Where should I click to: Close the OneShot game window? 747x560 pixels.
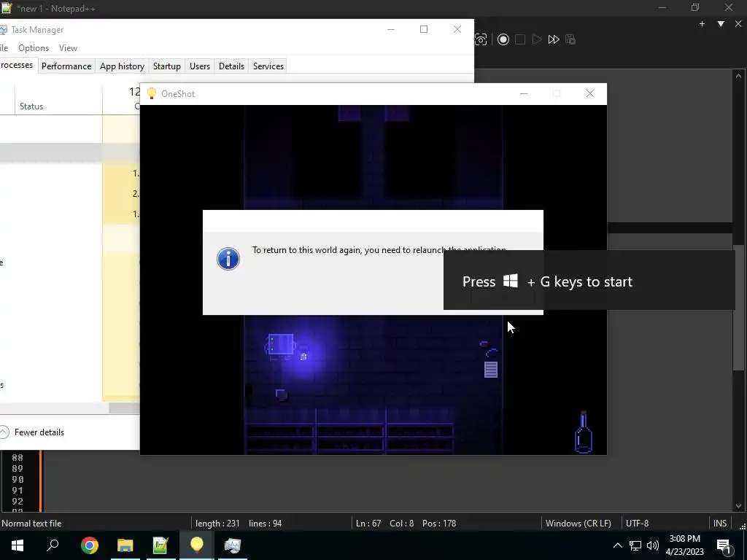(589, 94)
